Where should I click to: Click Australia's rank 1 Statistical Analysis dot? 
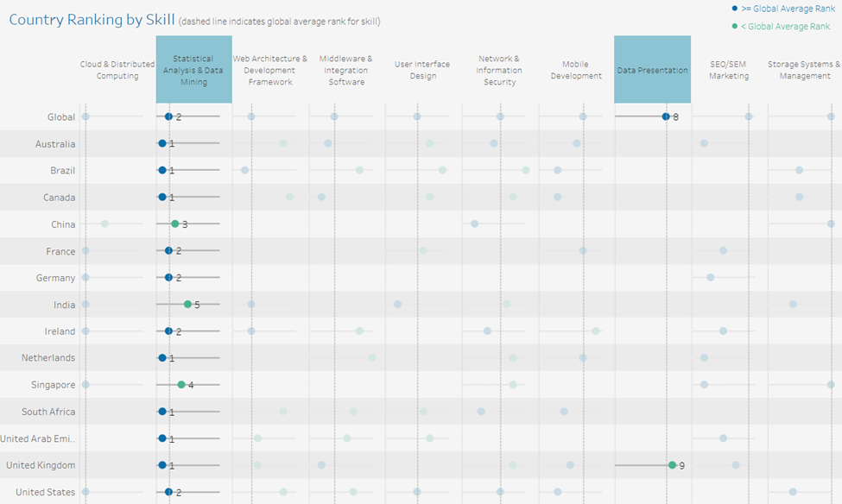(161, 143)
